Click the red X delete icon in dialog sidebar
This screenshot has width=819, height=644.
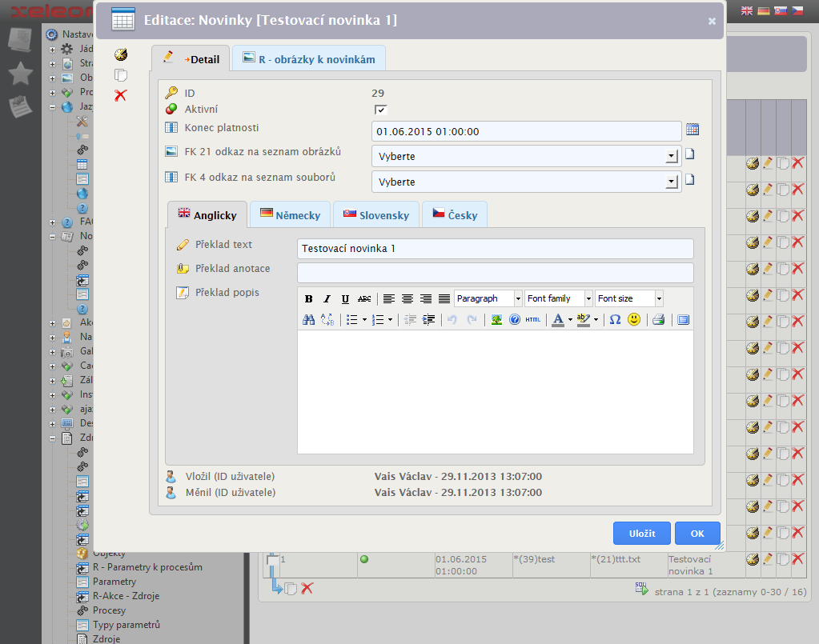coord(121,95)
